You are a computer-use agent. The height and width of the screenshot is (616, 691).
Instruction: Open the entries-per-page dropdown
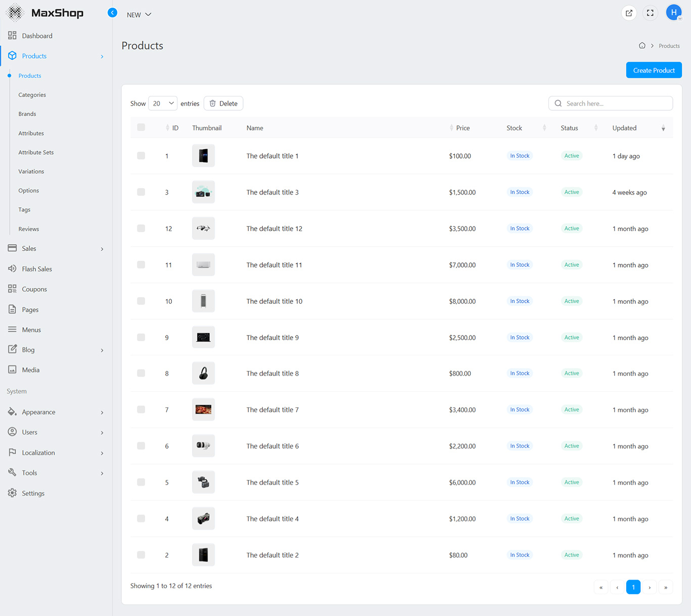[162, 104]
